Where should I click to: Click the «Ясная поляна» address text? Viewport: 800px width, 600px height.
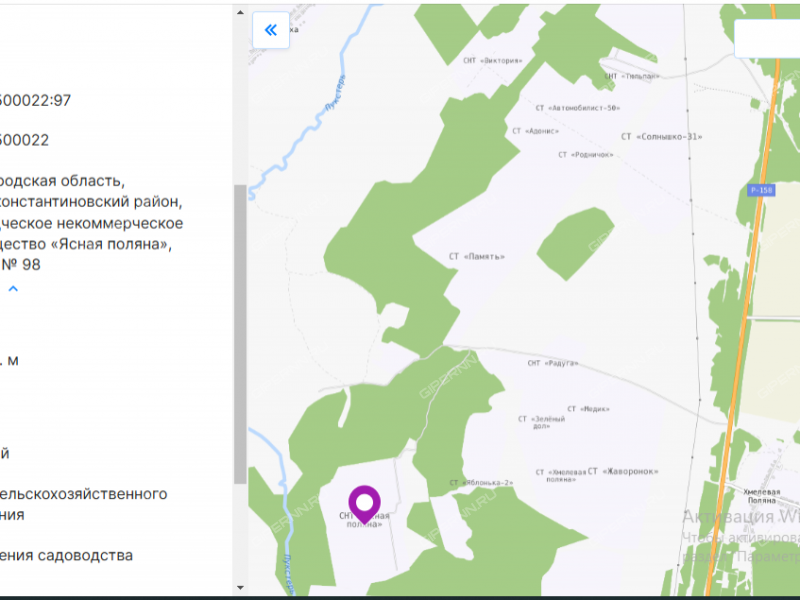click(x=98, y=244)
